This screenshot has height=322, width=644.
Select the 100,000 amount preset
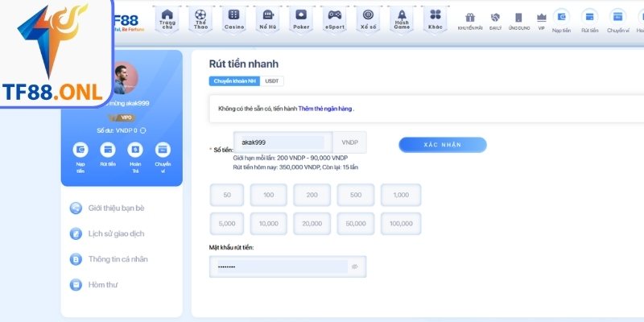tap(401, 224)
